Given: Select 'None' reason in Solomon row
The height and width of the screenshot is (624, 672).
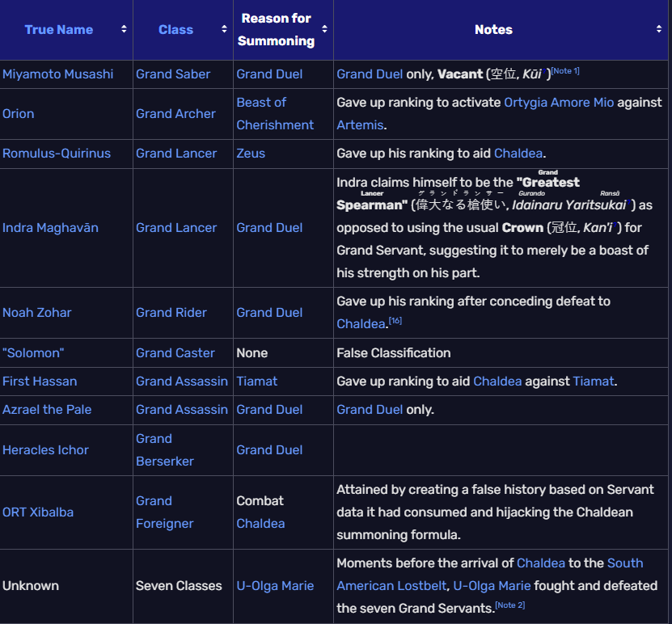Looking at the screenshot, I should (252, 353).
